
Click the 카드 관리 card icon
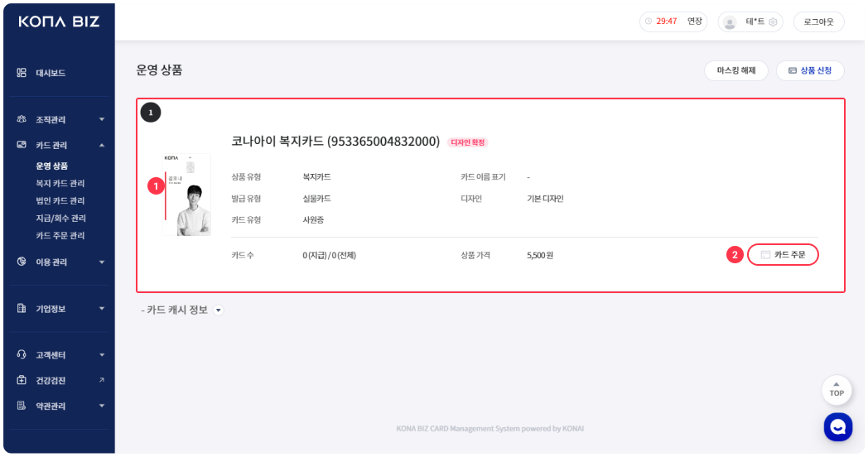[22, 145]
